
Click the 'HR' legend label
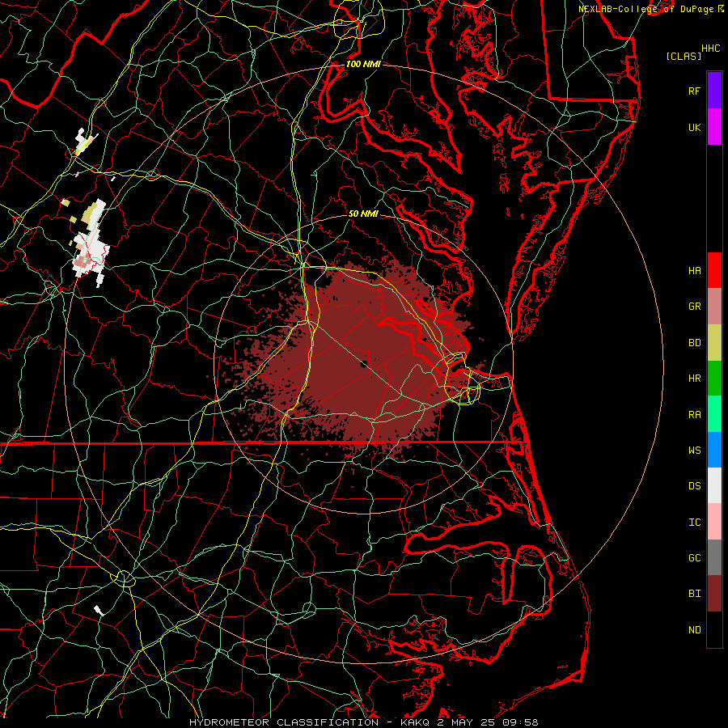click(x=694, y=379)
